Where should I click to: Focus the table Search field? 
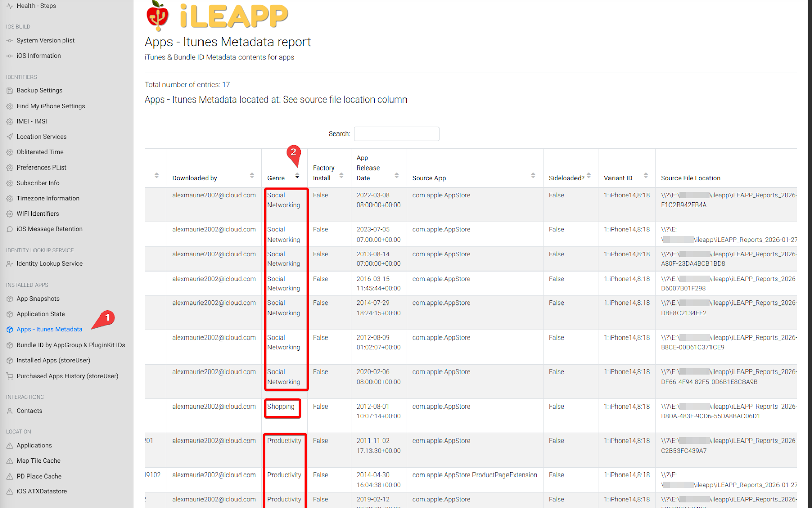pos(397,134)
